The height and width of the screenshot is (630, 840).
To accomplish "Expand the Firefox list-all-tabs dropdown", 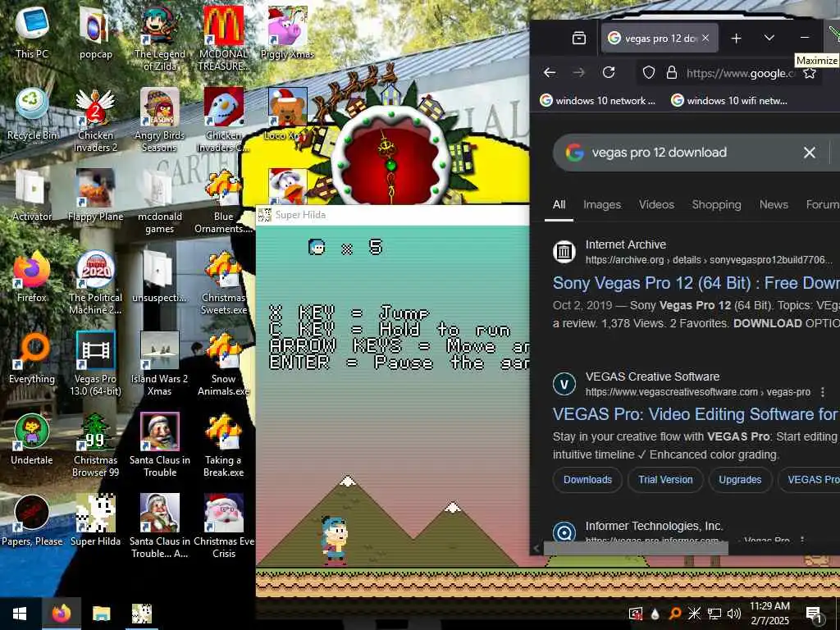I will (769, 38).
